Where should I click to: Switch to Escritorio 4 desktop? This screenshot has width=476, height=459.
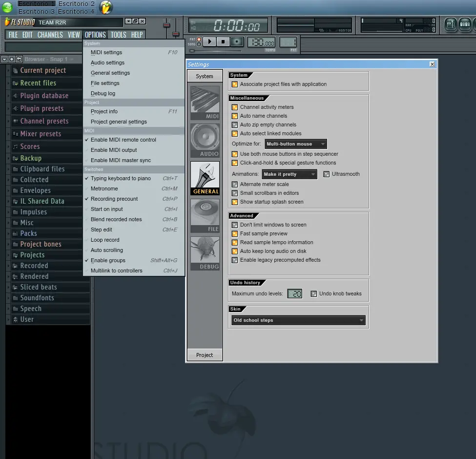click(x=77, y=12)
